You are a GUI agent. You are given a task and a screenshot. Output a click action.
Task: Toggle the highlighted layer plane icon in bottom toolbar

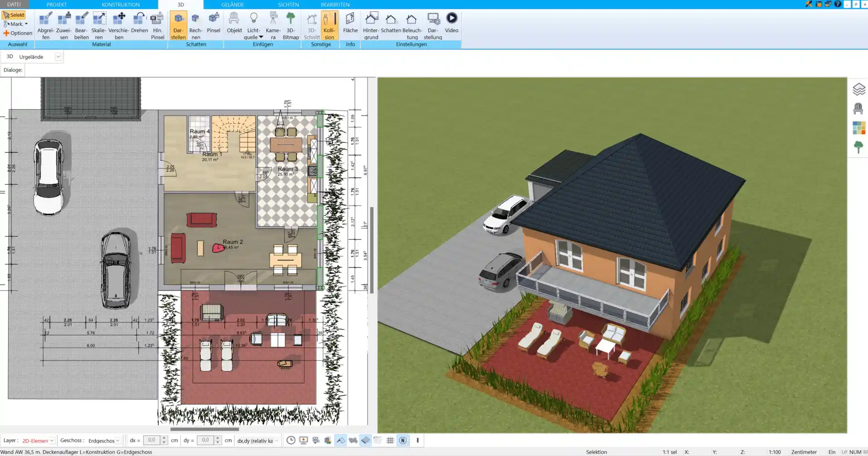[365, 440]
